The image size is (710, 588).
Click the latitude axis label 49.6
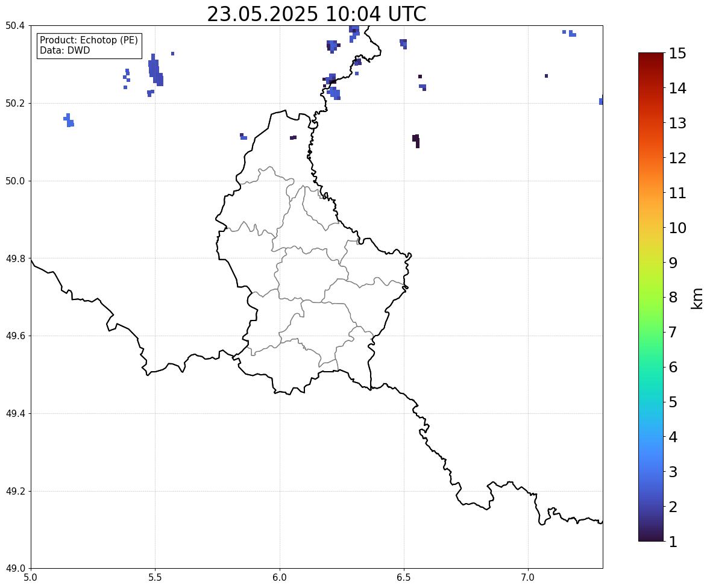click(x=16, y=336)
